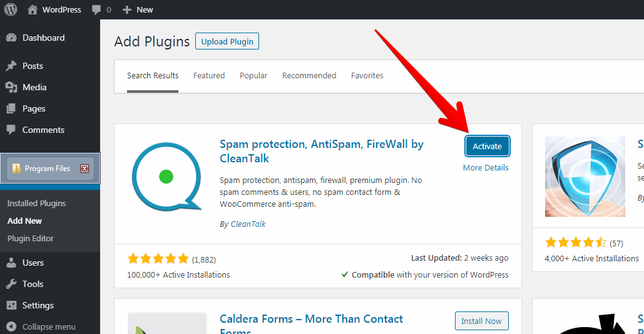Select the Posts pin icon
The image size is (644, 334).
11,66
